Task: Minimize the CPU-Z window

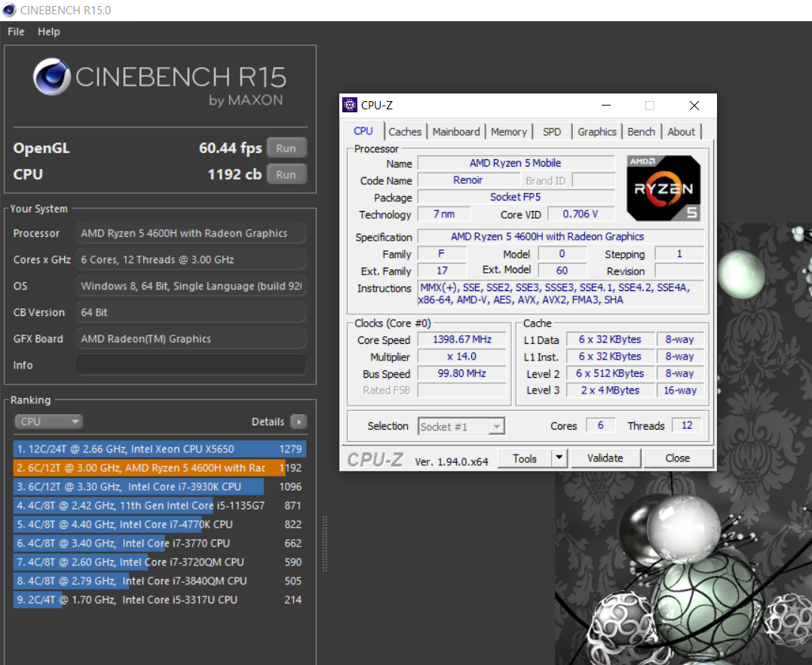Action: pos(606,106)
